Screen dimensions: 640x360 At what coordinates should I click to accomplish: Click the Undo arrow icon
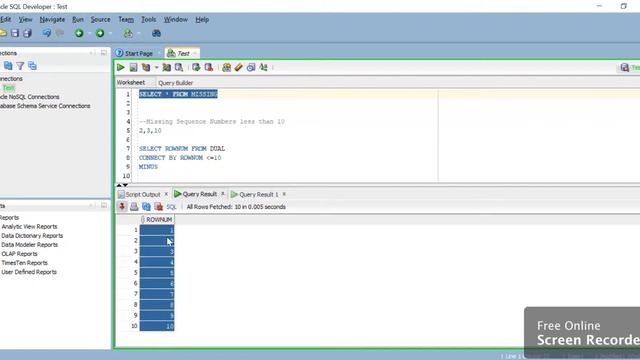point(47,33)
